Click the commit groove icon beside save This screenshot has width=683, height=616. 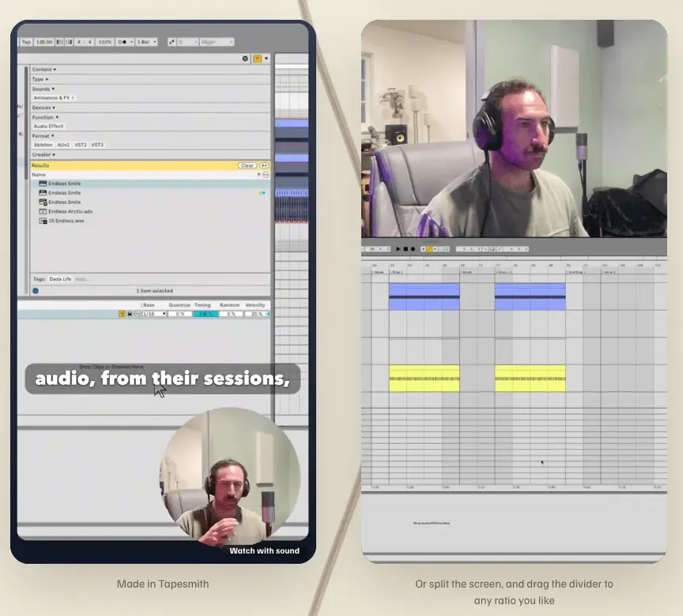pos(138,314)
